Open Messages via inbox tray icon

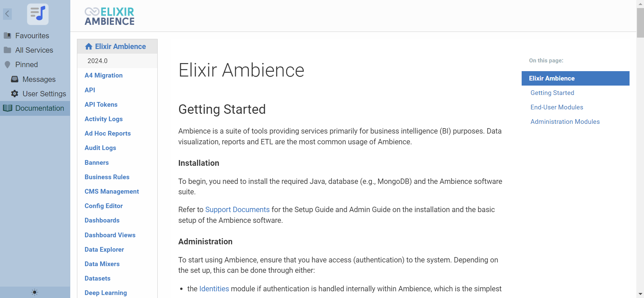(x=15, y=79)
